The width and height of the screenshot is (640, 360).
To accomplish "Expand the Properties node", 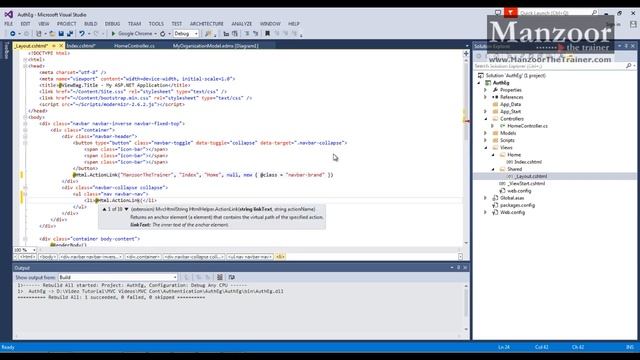I will pos(486,90).
